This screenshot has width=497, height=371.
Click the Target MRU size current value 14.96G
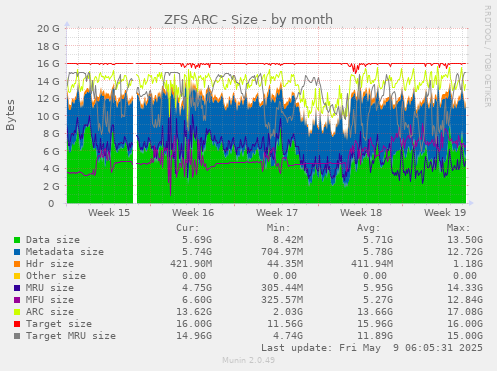pos(194,336)
